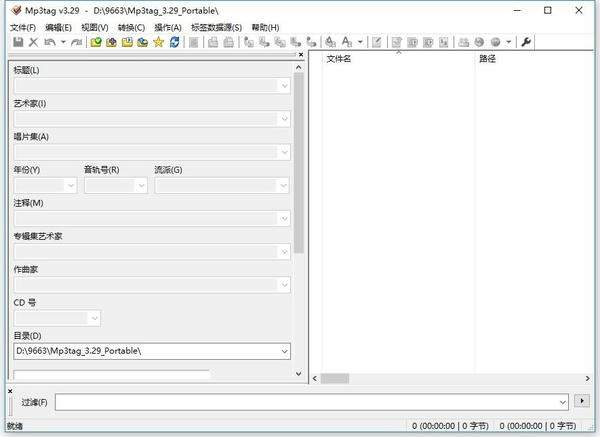Expand the 流派(G) combo box arrow

tap(283, 186)
